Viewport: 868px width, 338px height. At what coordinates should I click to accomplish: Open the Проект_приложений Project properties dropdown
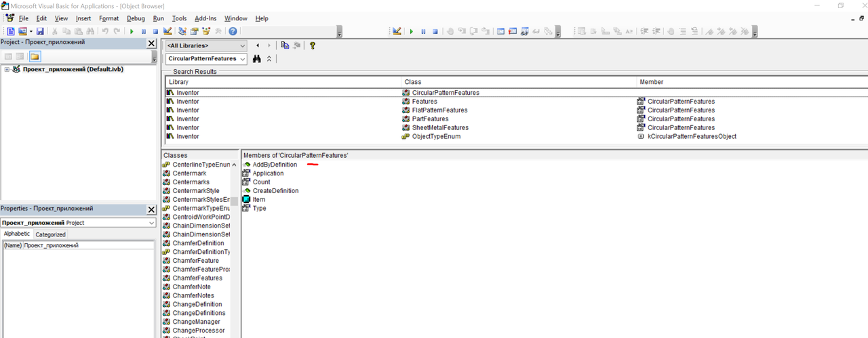[151, 222]
